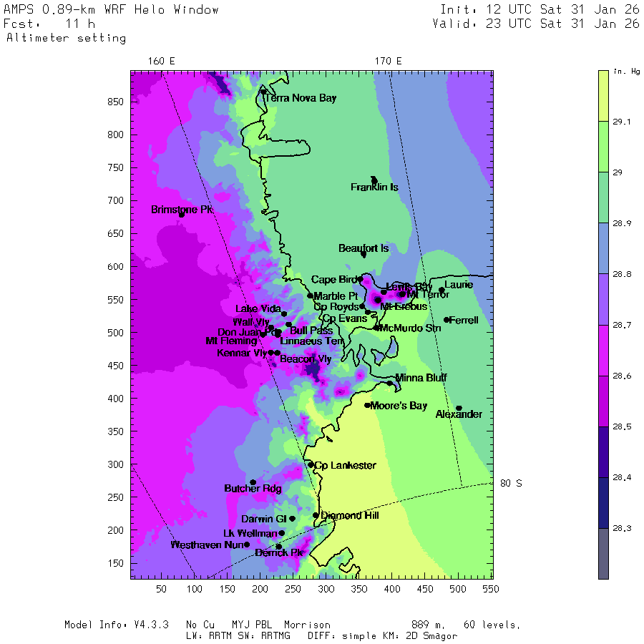Screen dimensions: 644x644
Task: Click the 29.1 legend value
Action: click(621, 122)
